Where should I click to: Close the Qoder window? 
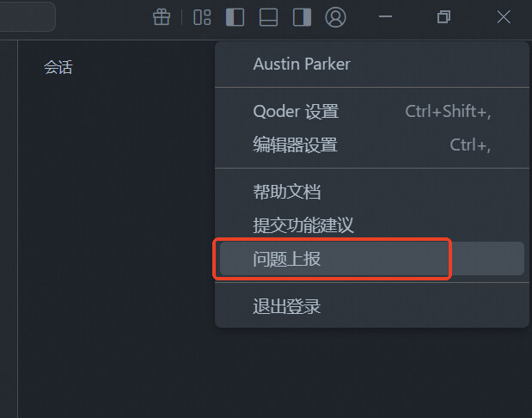504,17
